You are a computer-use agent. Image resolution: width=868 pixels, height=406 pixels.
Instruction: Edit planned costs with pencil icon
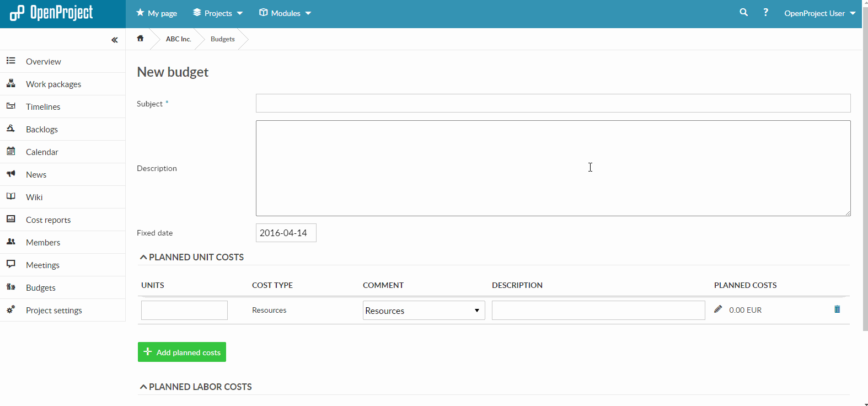tap(718, 309)
